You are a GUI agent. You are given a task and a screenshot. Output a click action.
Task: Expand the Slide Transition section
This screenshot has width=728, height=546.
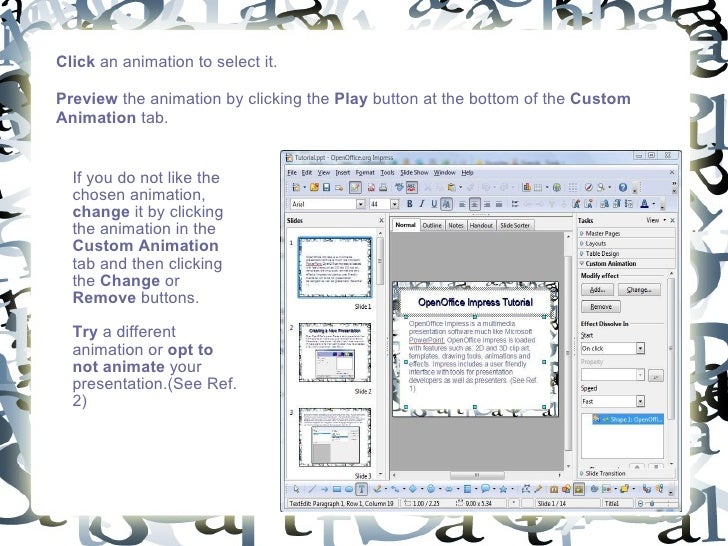[x=627, y=474]
